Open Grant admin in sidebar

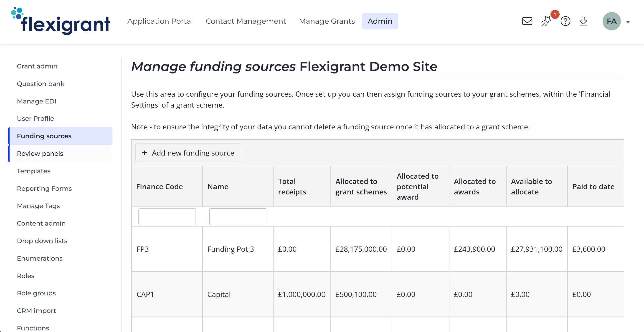point(37,66)
